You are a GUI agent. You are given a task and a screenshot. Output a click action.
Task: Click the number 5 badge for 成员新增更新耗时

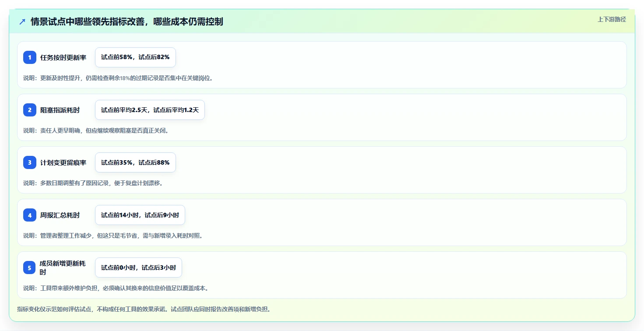(30, 268)
